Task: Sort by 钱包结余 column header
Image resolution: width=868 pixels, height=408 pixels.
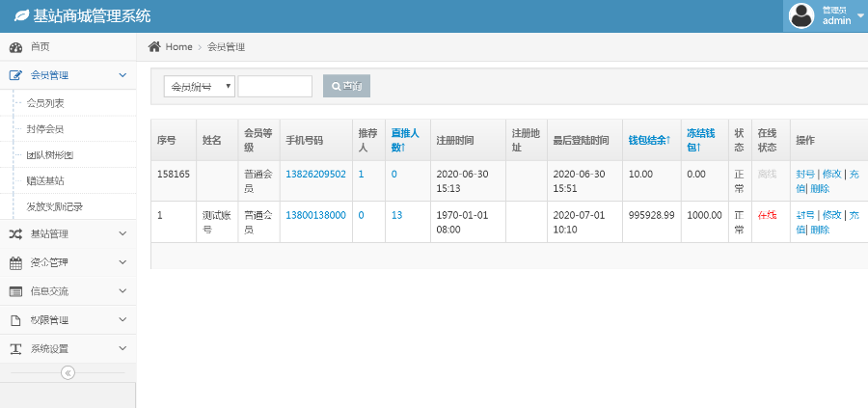Action: pos(649,140)
